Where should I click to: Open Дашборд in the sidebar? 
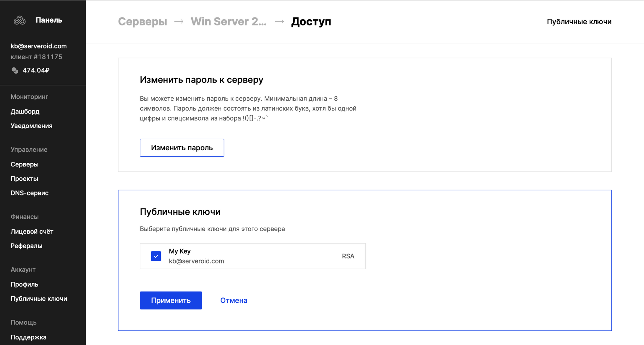(25, 112)
